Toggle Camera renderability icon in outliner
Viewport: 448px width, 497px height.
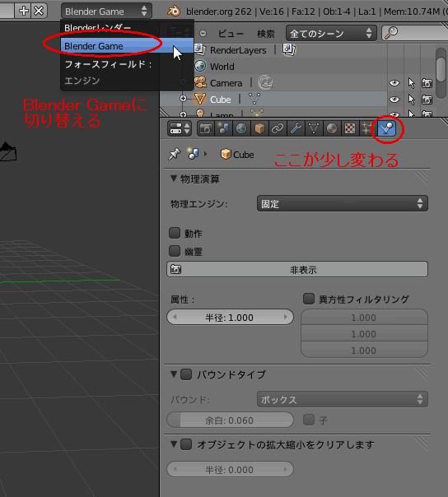427,83
